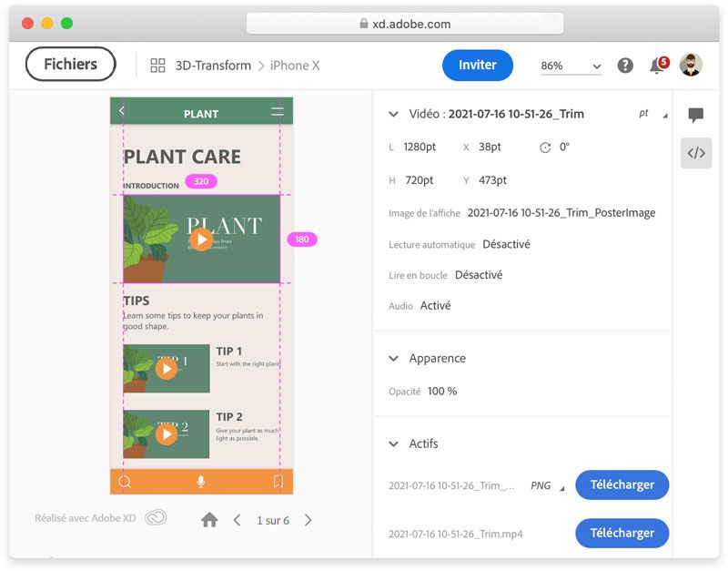This screenshot has width=728, height=571.
Task: Click the TIP 1 title text
Action: click(x=229, y=352)
